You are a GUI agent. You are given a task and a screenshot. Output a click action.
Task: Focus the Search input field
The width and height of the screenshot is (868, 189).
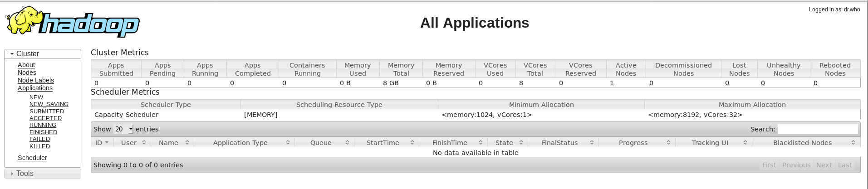[818, 129]
